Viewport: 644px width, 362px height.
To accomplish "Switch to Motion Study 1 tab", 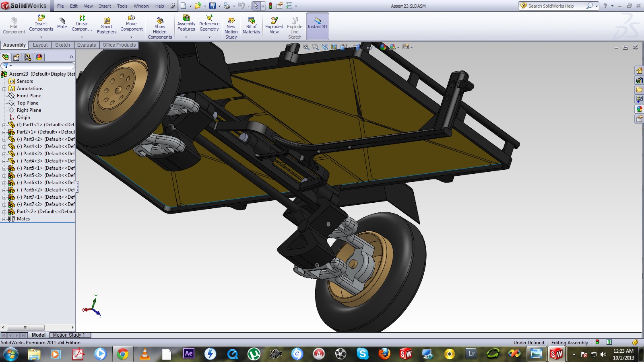I will [69, 335].
